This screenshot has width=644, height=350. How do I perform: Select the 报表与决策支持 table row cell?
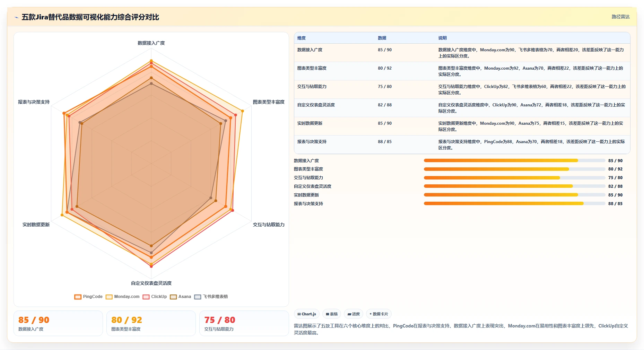point(312,142)
